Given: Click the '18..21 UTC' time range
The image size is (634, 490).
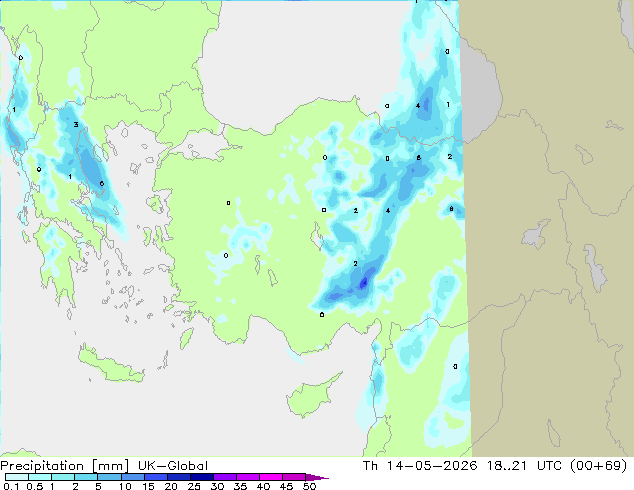Looking at the screenshot, I should pyautogui.click(x=524, y=466).
